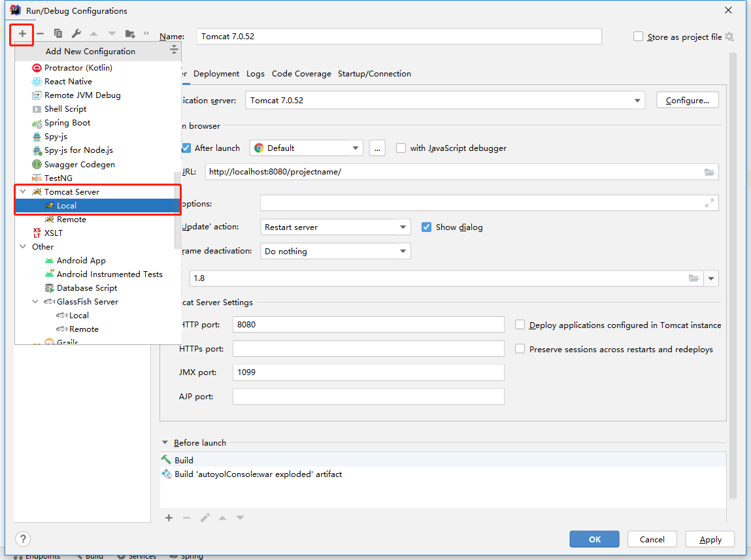Click the Remove Configuration minus icon
Screen dimensions: 751x560
pyautogui.click(x=41, y=33)
